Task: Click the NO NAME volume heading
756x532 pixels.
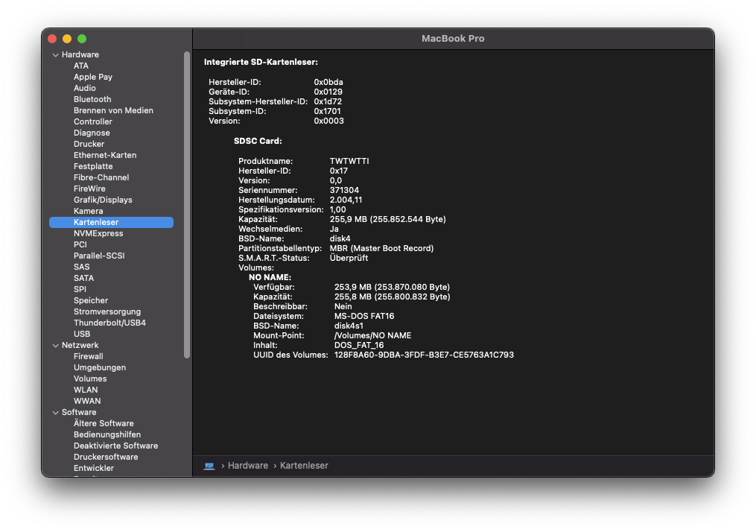Action: point(270,277)
